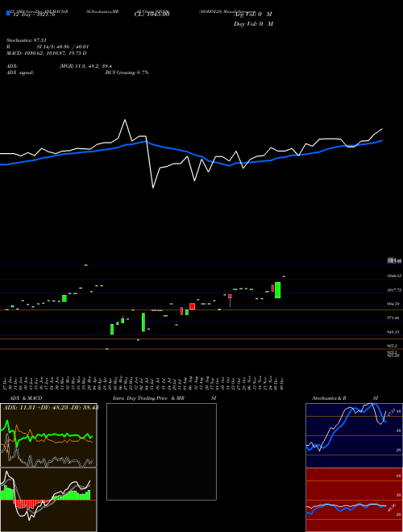Open the blue Stochastics chart panel

coord(354,435)
